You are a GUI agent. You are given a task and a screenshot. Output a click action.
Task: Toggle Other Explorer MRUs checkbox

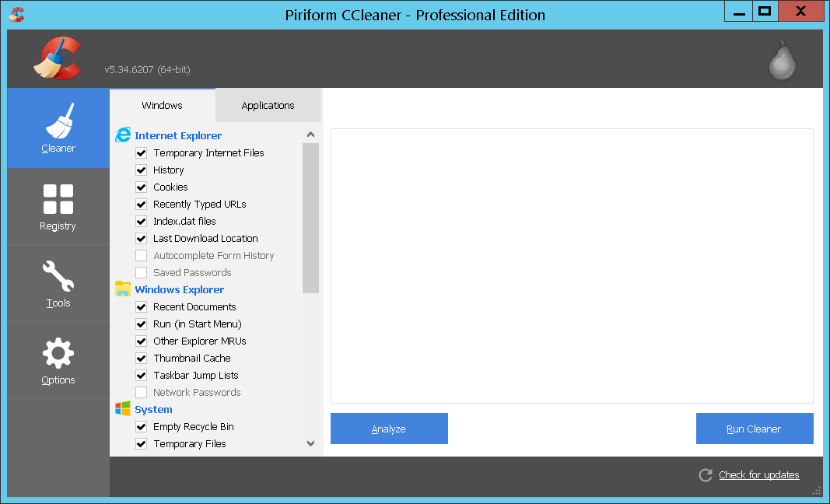point(142,341)
